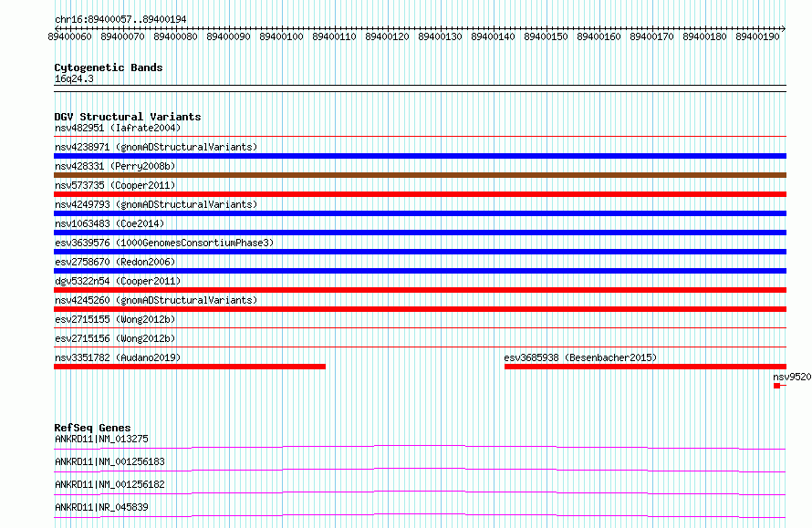Viewport: 812px width, 528px height.
Task: Select the 16q24.3 band label
Action: coord(74,78)
